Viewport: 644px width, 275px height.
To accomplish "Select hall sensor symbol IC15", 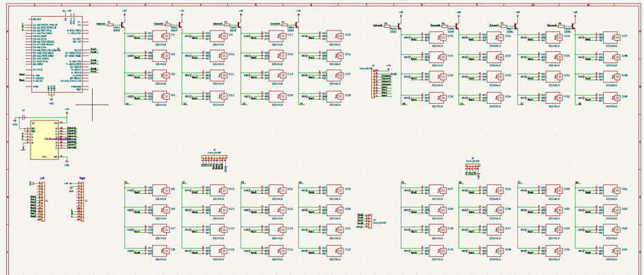I will [218, 230].
